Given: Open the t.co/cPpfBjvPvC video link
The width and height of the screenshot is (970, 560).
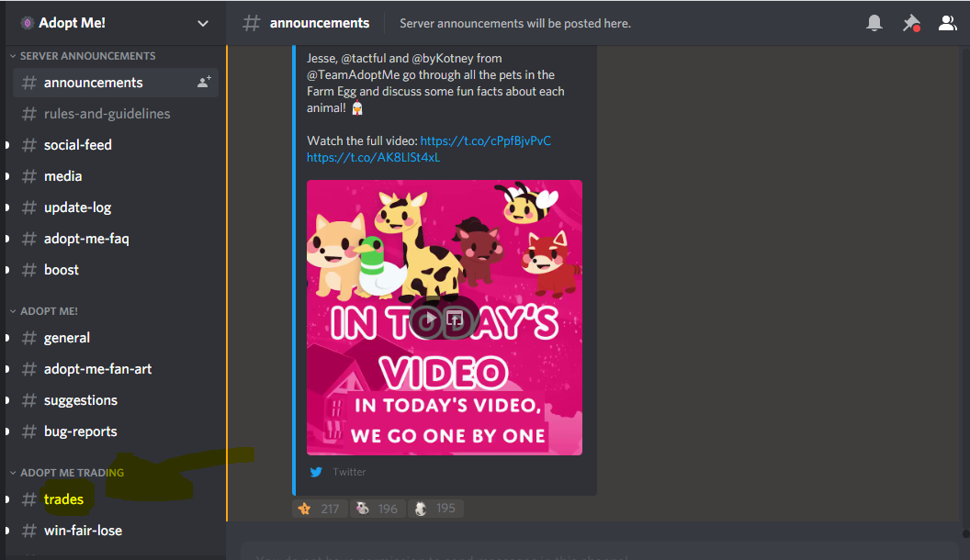Looking at the screenshot, I should (x=486, y=141).
